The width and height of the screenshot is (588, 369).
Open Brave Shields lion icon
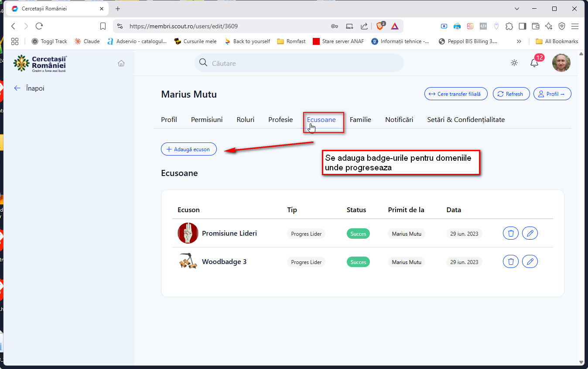click(380, 26)
